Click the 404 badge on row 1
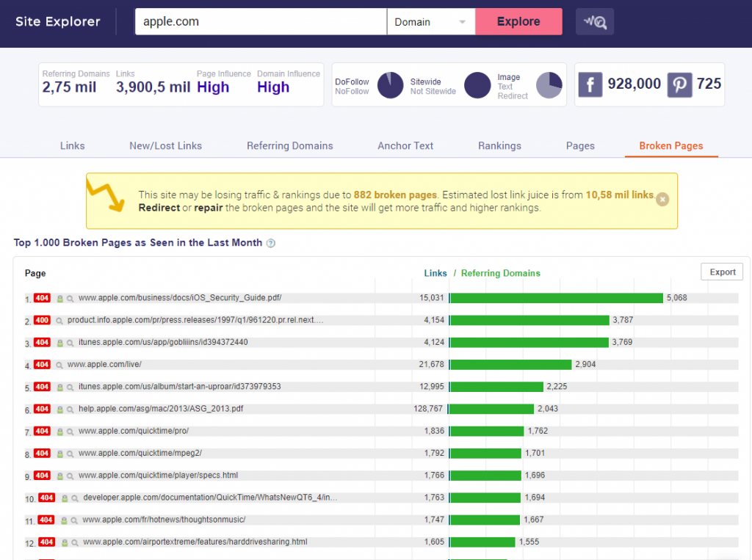This screenshot has height=560, width=752. click(x=42, y=298)
